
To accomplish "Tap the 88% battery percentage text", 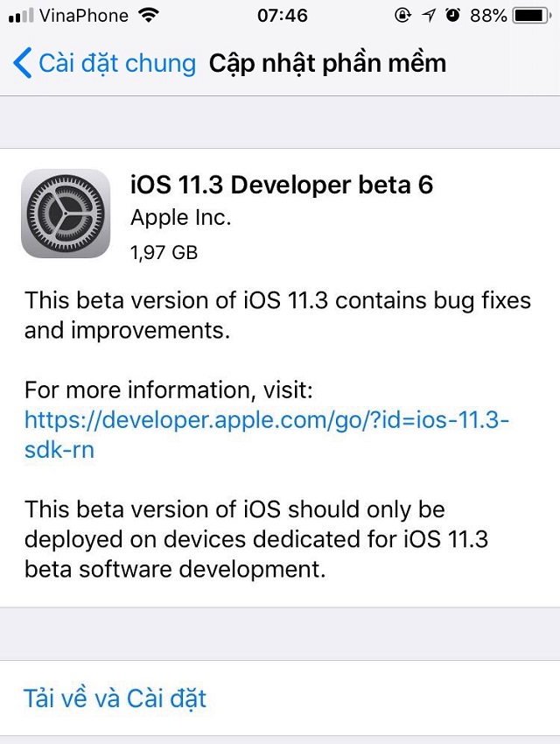I will coord(488,16).
